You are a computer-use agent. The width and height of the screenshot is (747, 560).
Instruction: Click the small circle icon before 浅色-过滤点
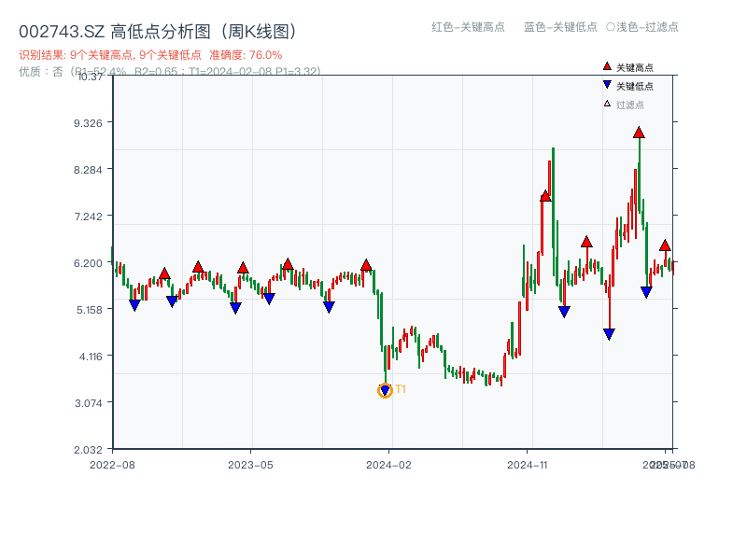tap(611, 27)
